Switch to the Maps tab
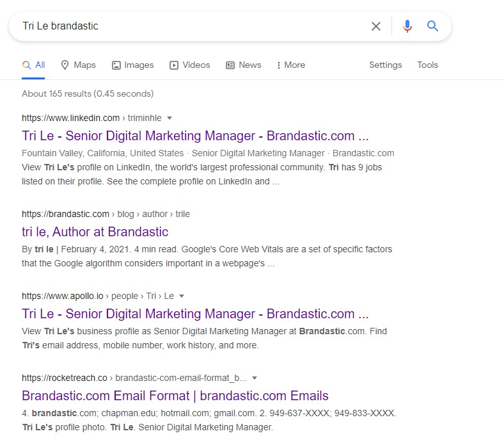 coord(78,65)
